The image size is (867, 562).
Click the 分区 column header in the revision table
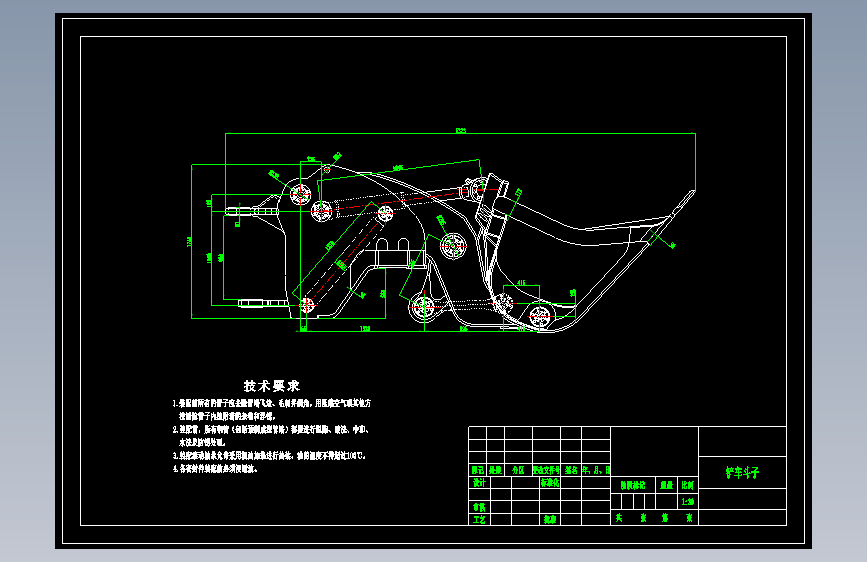point(518,470)
